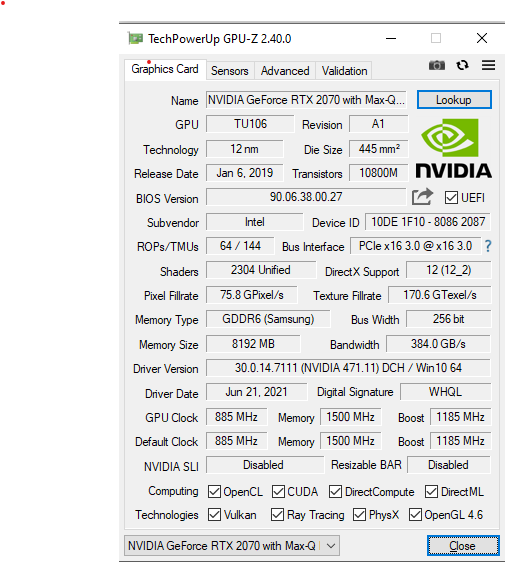Click the Texture Fillrate field 170.6 GTexel/s
The width and height of the screenshot is (505, 562).
439,295
